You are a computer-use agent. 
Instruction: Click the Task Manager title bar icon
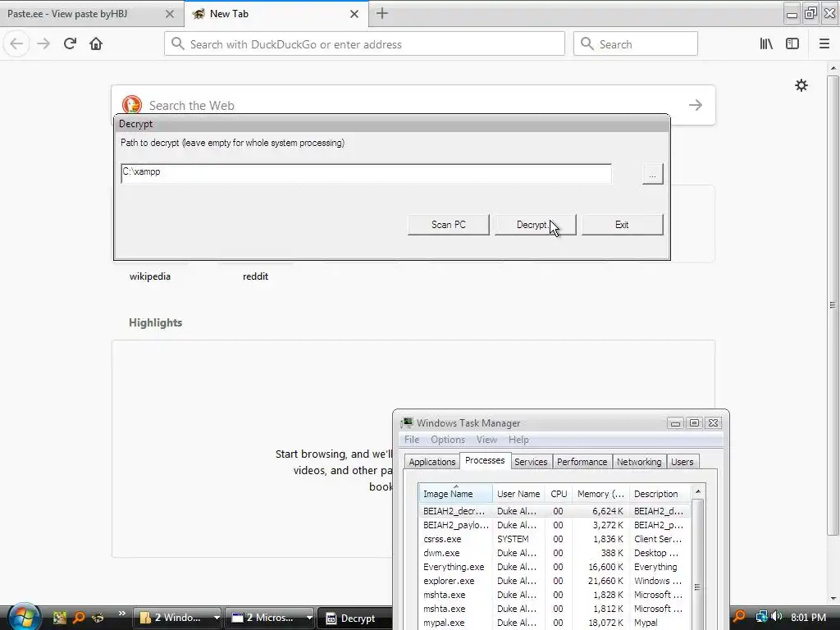407,422
